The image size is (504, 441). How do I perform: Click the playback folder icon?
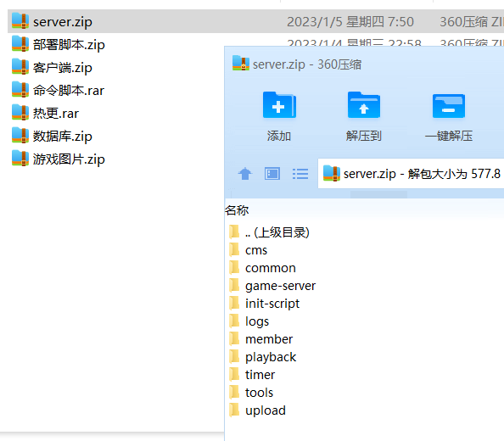tap(234, 356)
